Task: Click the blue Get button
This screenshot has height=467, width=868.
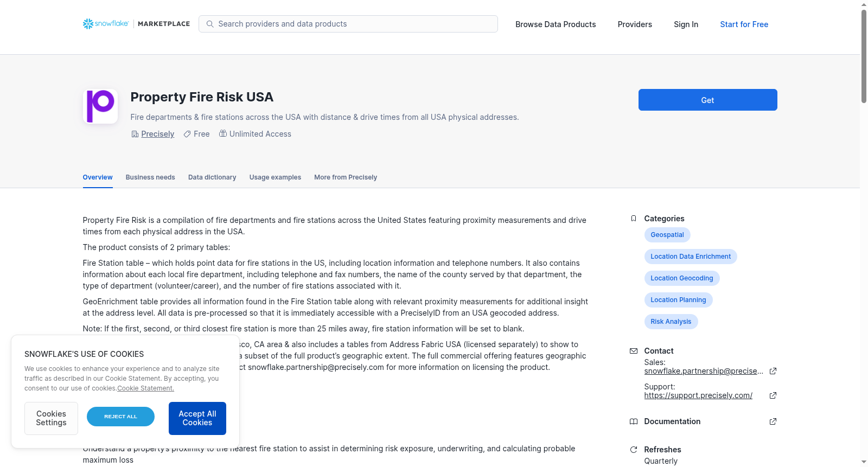Action: (x=708, y=100)
